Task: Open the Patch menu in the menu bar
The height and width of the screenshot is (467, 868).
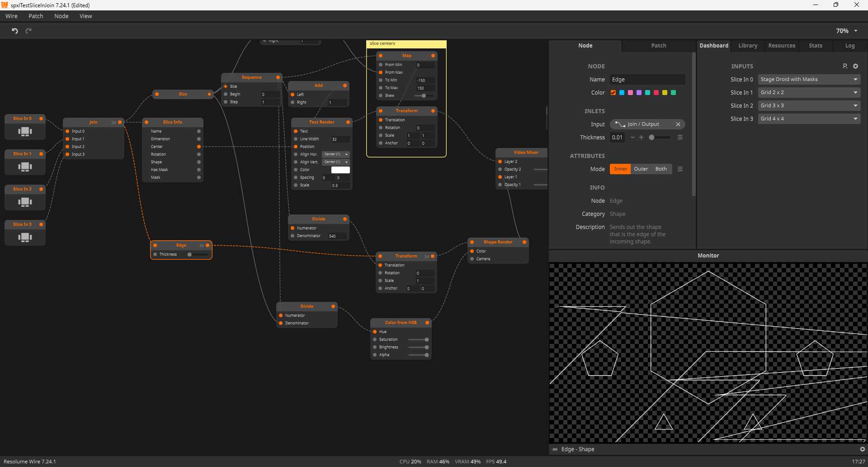Action: [36, 16]
